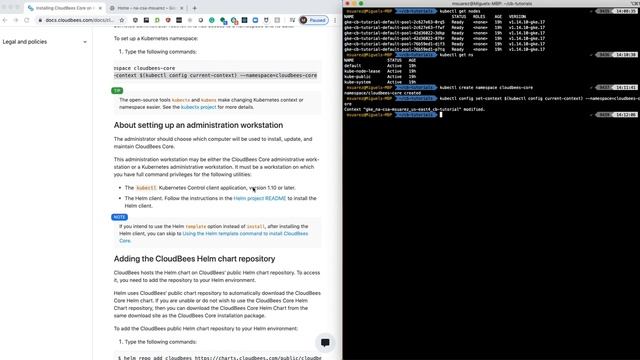Click the kubectl inline code in bullet list

click(146, 188)
